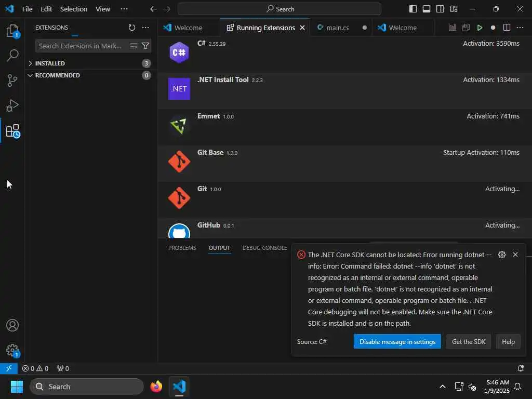Open the Accounts menu icon
Image resolution: width=532 pixels, height=399 pixels.
coord(12,325)
